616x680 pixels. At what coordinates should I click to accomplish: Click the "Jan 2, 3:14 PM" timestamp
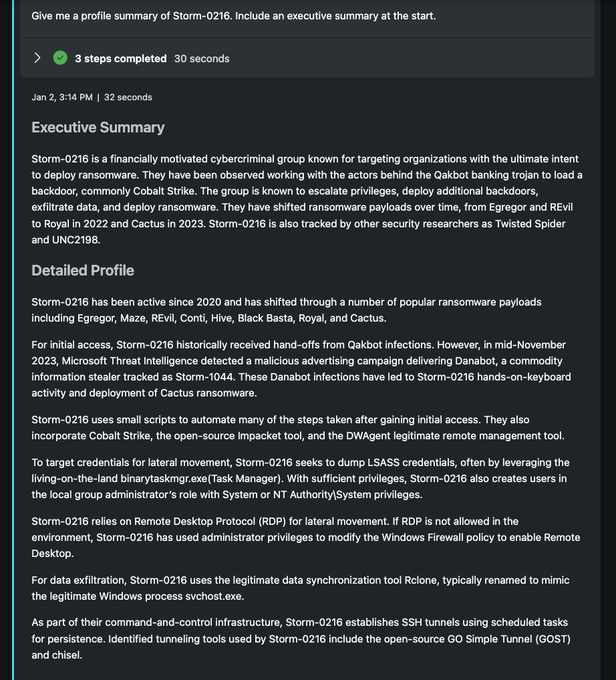pos(62,98)
